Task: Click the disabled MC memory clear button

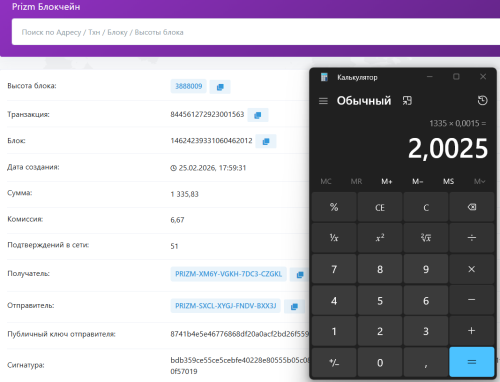Action: 326,181
